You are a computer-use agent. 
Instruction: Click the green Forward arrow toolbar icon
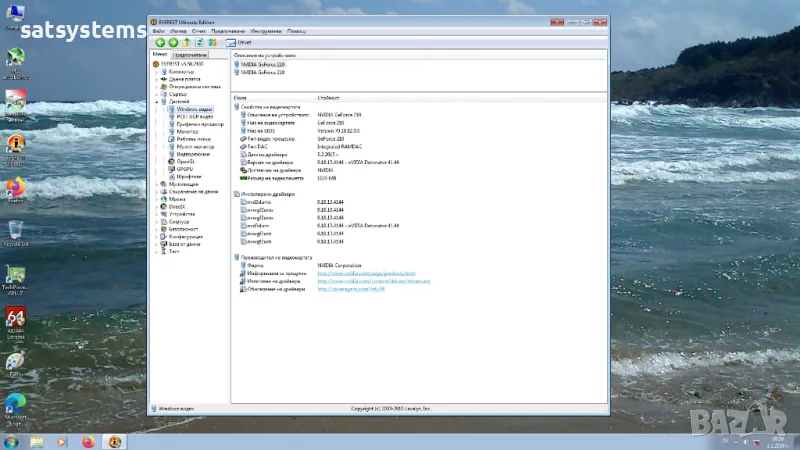(x=173, y=43)
